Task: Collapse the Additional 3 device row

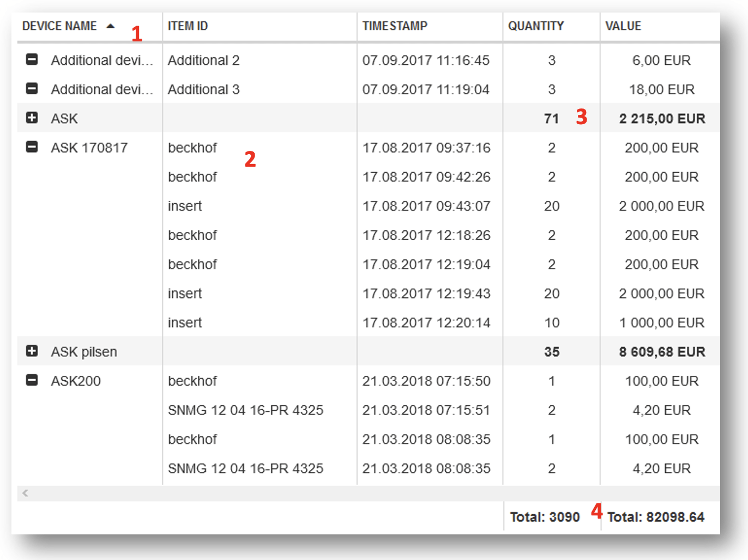Action: coord(32,88)
